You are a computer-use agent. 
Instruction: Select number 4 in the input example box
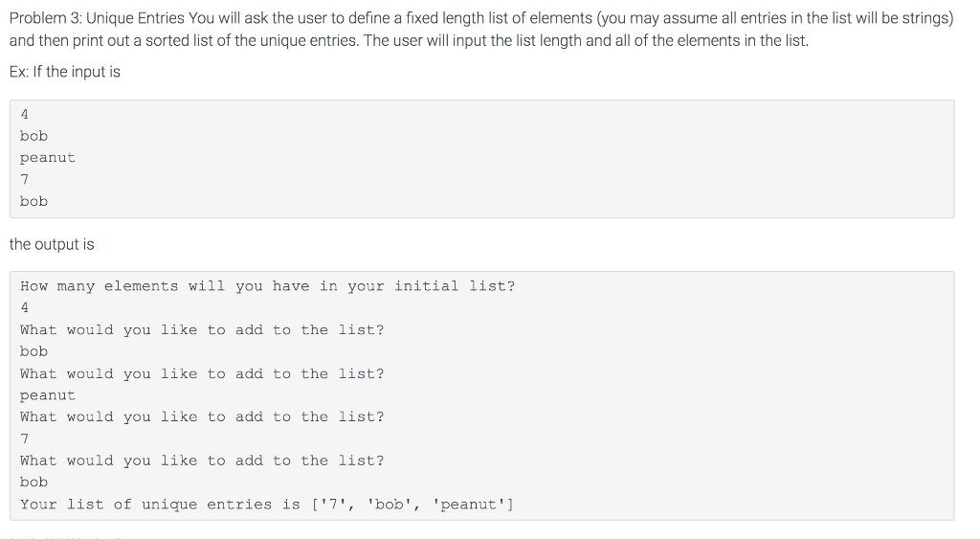point(24,115)
